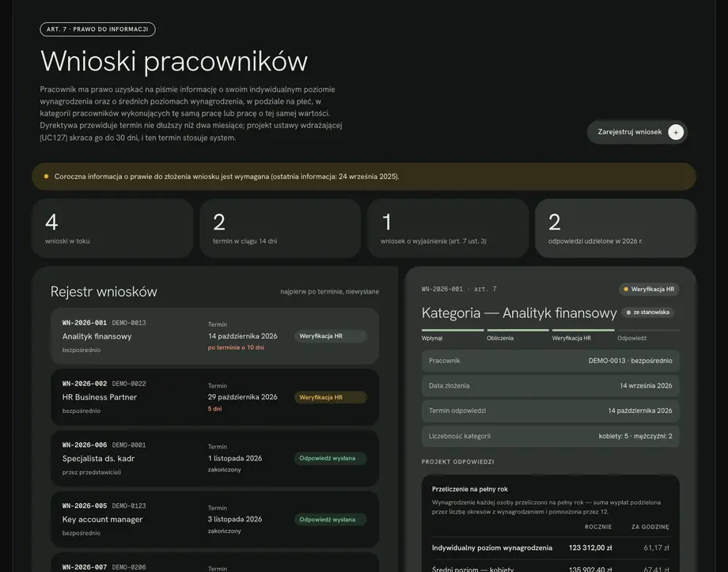Click the ART. 7 · PRAWO DO INFORMACJI badge

[x=97, y=29]
